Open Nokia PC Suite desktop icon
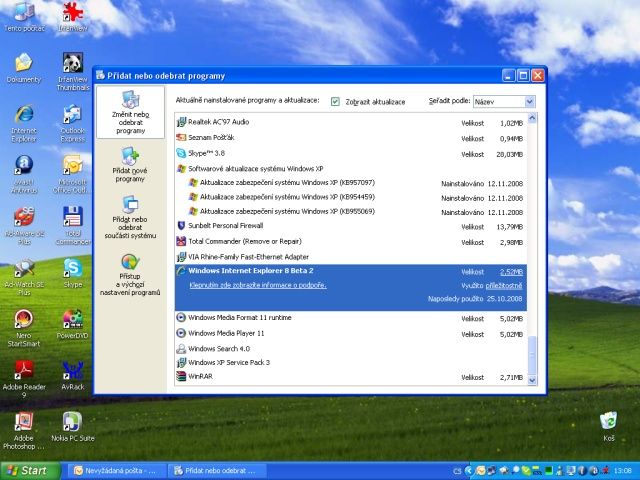 coord(73,427)
